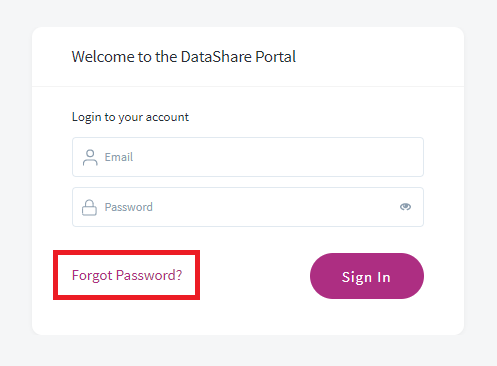Click the red-outlined Forgot Password? text
Image resolution: width=497 pixels, height=366 pixels.
pos(127,275)
